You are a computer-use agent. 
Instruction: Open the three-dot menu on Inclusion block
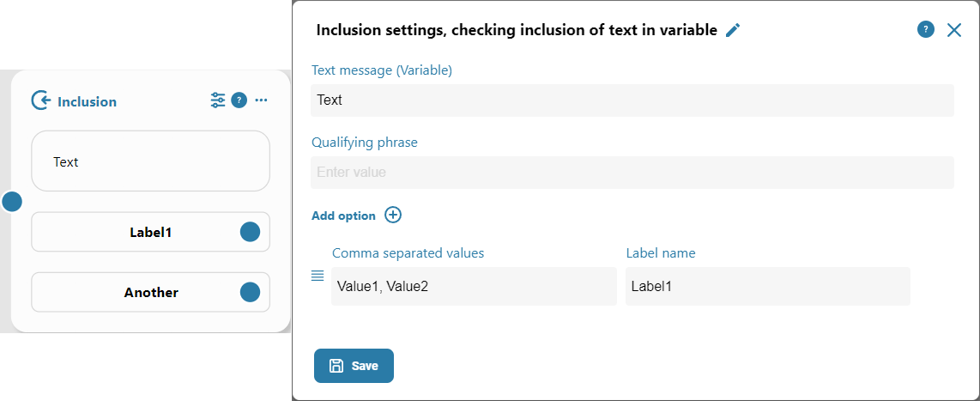click(261, 100)
